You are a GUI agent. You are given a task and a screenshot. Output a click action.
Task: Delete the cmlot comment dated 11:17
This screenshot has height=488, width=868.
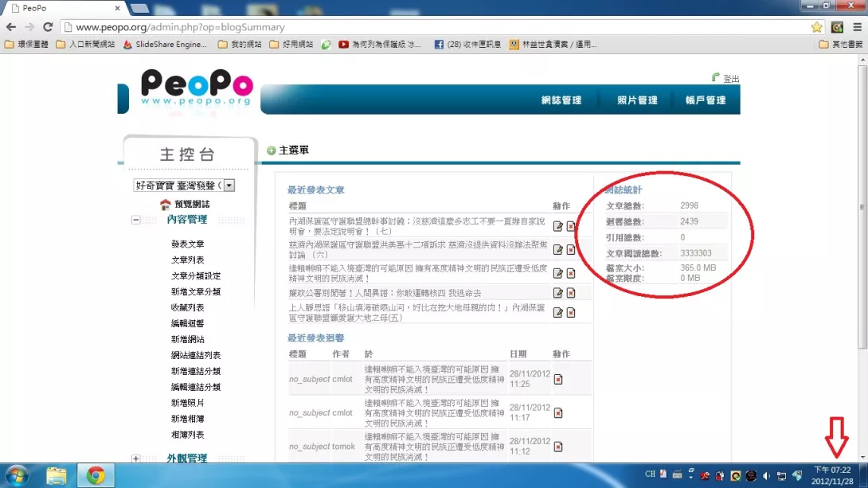click(x=558, y=412)
